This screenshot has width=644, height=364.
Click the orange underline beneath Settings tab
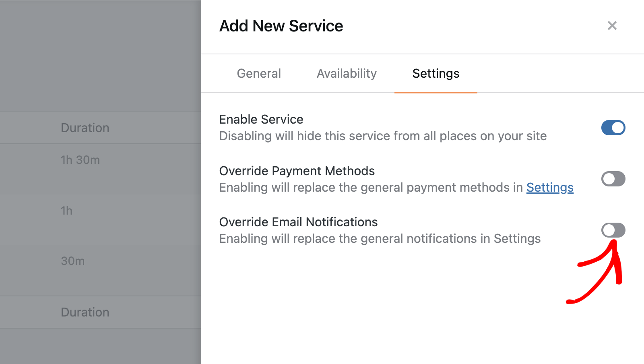pos(436,92)
